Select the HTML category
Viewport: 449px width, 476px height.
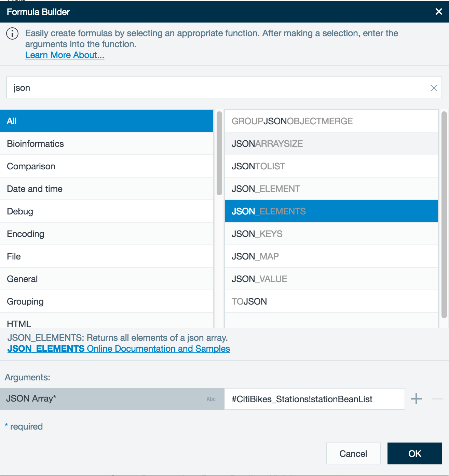click(107, 321)
